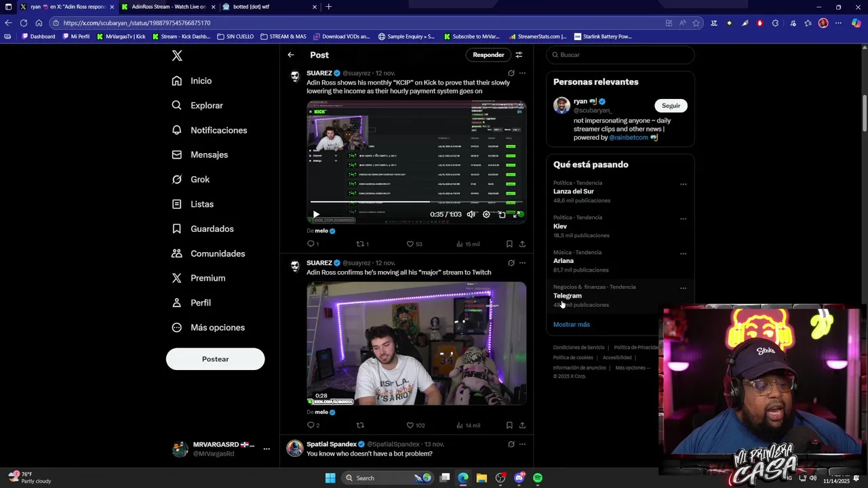Open more menu on Twitch move post
The image size is (868, 488).
click(x=522, y=263)
